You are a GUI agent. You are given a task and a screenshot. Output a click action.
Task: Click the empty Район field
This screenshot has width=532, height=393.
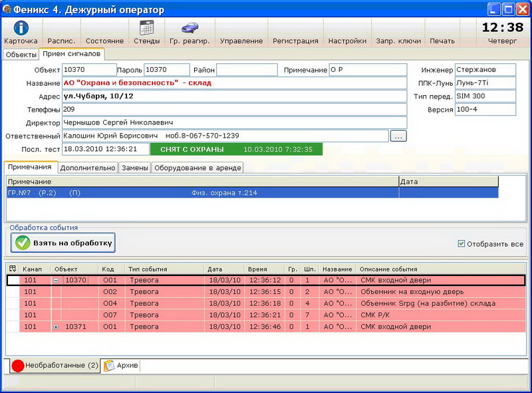tap(247, 70)
